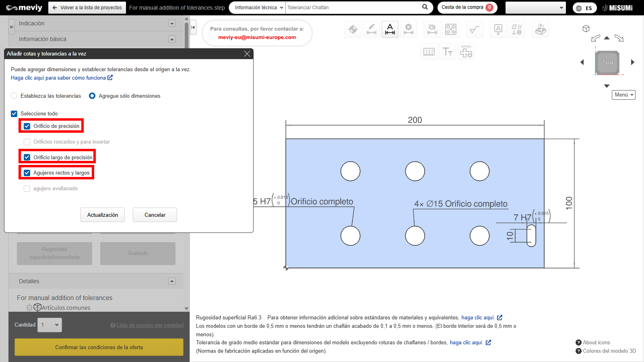Click the delete dimension icon
This screenshot has width=644, height=362.
coord(409,29)
